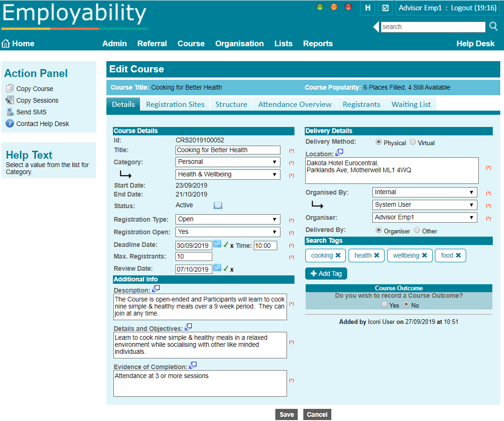The height and width of the screenshot is (421, 504).
Task: Choose Other for Delivered By
Action: point(416,230)
